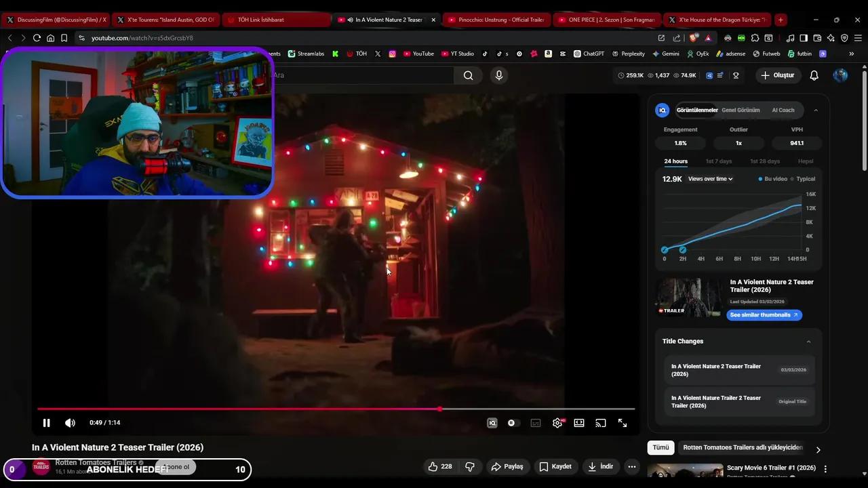Open the ChatGPT bookmark
This screenshot has height=488, width=868.
[589, 54]
